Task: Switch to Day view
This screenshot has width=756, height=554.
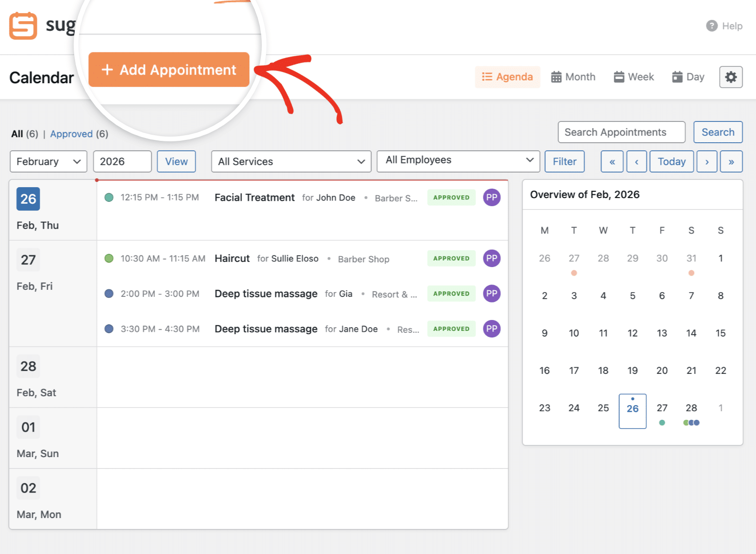Action: [687, 77]
